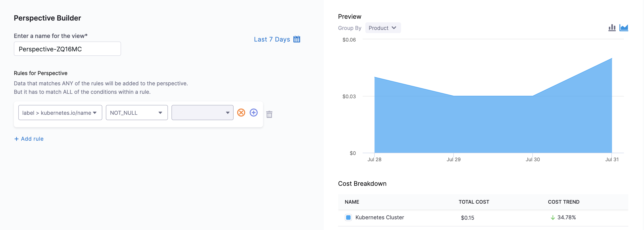Open label > kubernetes.io/name field dropdown
644x230 pixels.
(x=60, y=113)
